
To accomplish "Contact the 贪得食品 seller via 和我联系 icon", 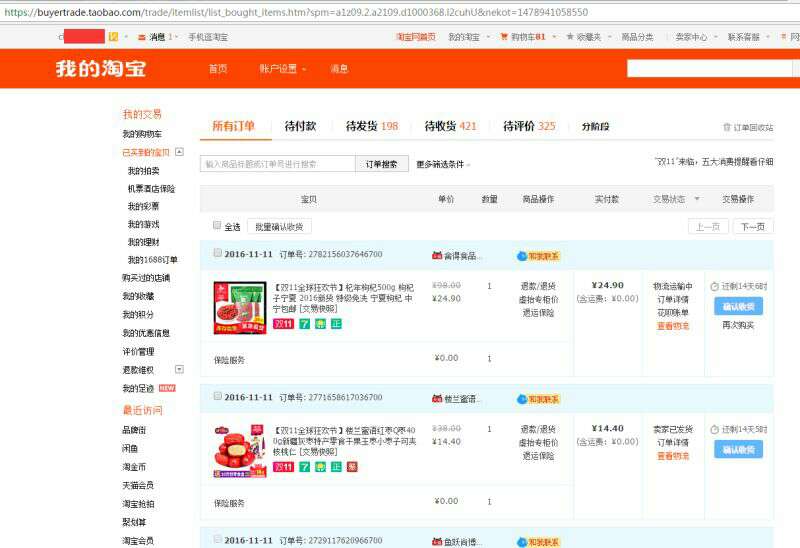I will point(538,256).
